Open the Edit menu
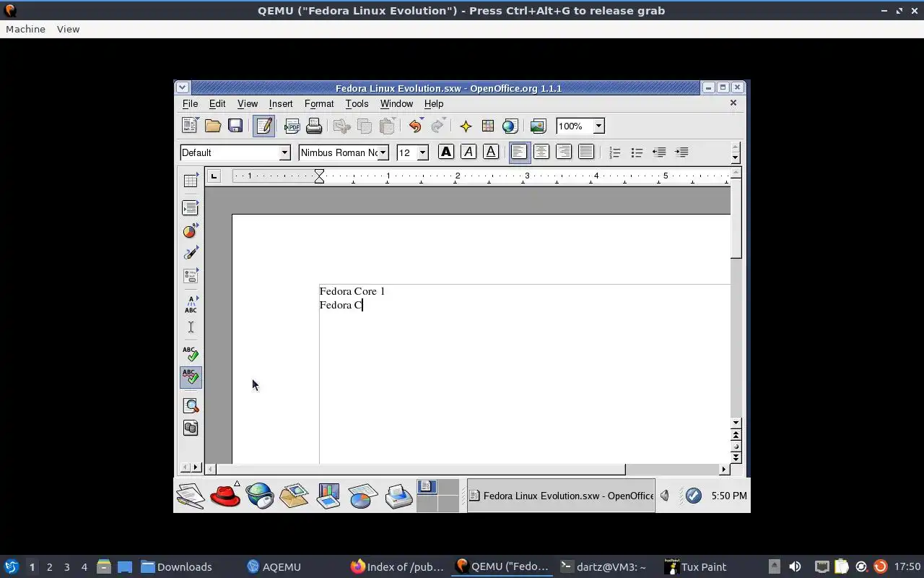924x578 pixels. coord(217,103)
